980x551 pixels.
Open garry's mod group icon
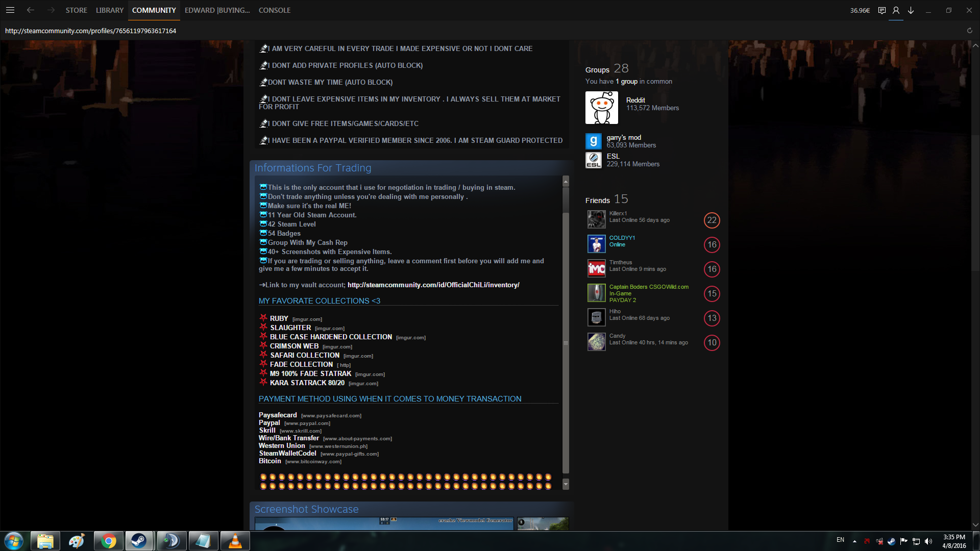[x=593, y=141]
